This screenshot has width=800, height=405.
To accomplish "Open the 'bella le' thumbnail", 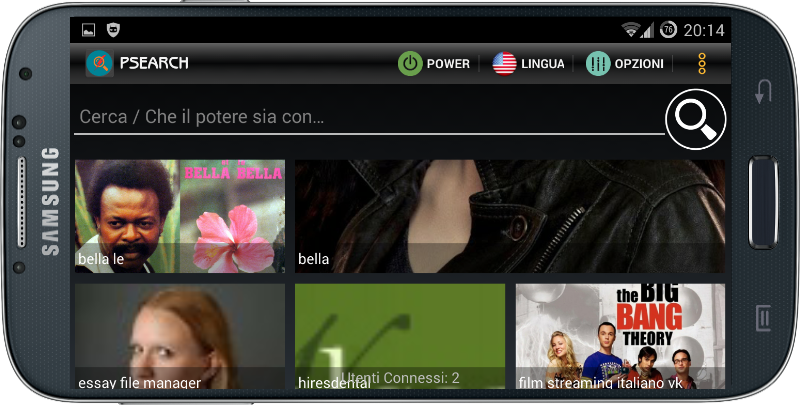I will click(x=180, y=216).
